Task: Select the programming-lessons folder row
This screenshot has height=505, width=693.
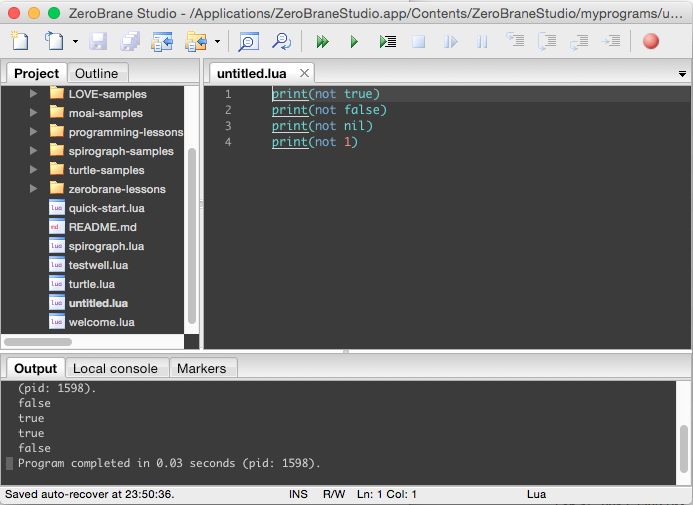Action: pos(116,132)
